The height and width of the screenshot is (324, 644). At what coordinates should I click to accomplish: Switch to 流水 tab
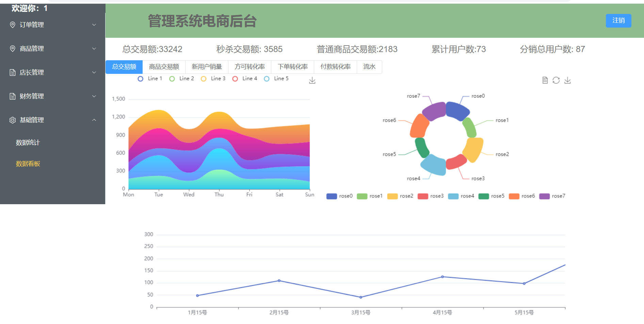pos(369,67)
